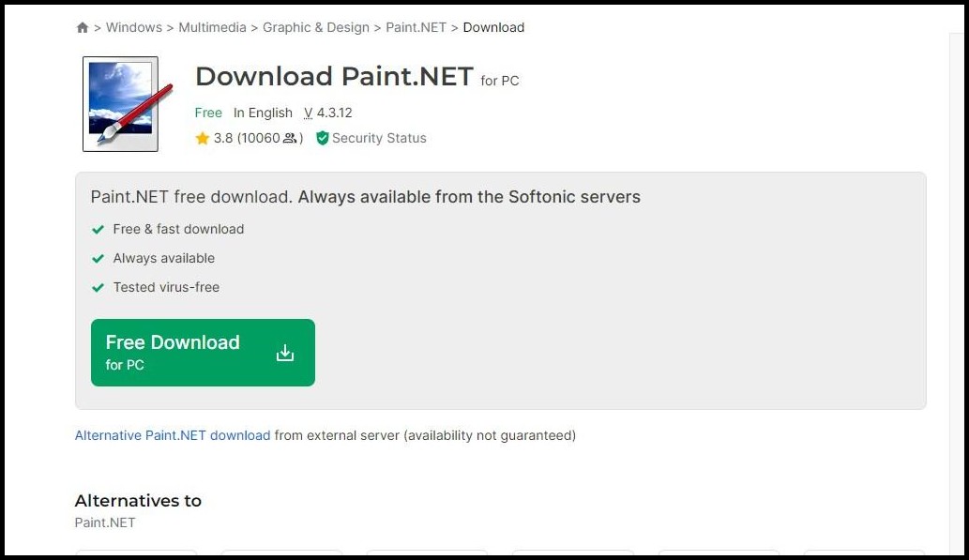The height and width of the screenshot is (560, 969).
Task: Click the Alternatives to section heading
Action: [138, 500]
